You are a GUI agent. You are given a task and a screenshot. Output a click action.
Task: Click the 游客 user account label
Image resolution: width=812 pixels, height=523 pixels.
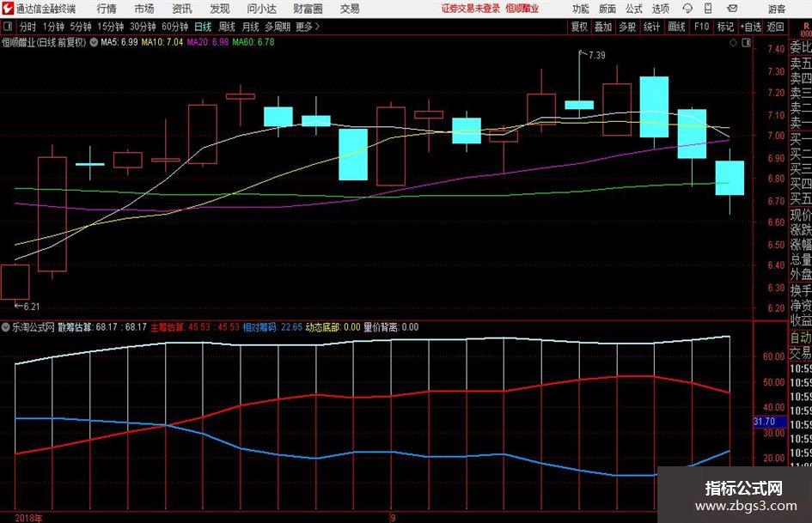(x=776, y=9)
